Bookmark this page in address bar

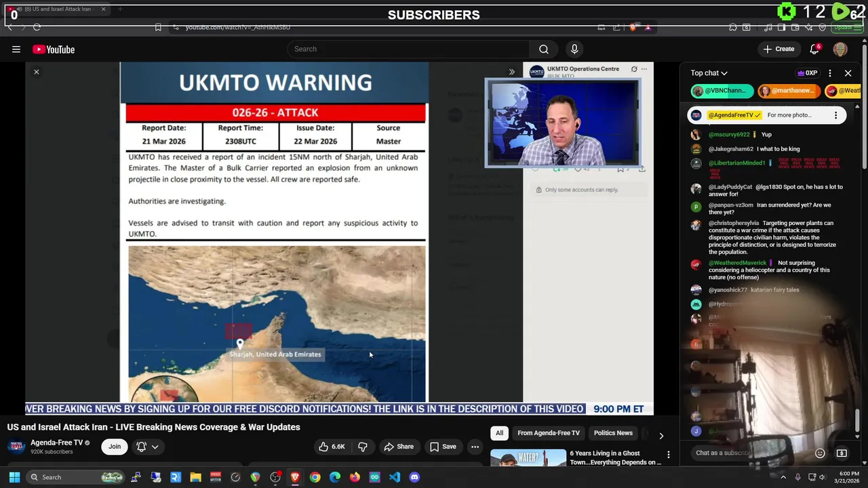point(158,27)
